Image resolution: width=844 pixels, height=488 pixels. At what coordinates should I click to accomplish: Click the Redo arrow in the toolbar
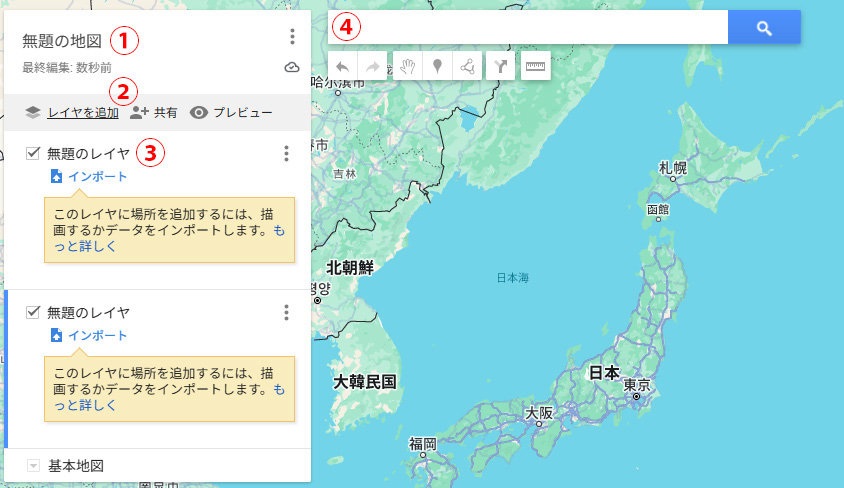coord(373,67)
